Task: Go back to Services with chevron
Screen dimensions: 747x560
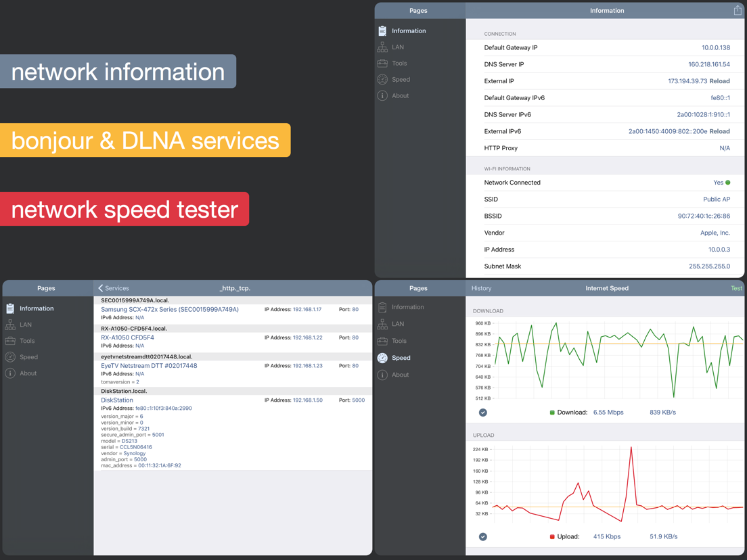Action: [x=114, y=288]
